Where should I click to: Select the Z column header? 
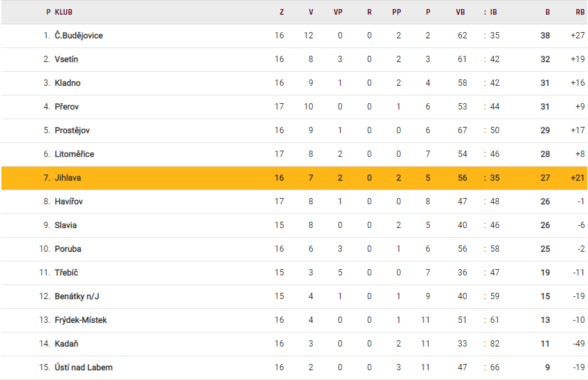point(281,12)
